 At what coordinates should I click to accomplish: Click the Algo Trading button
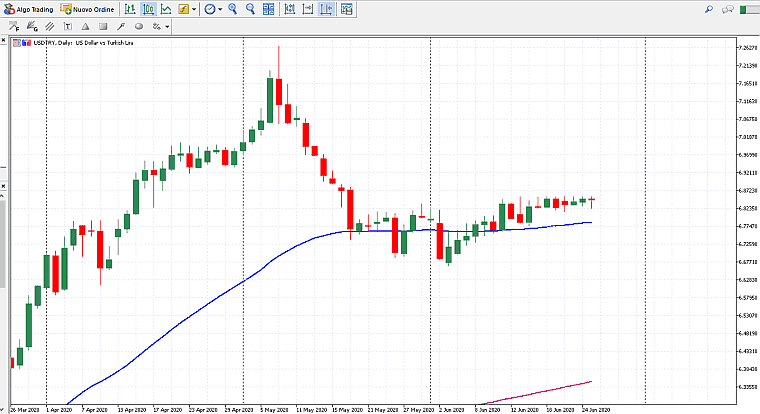(x=29, y=9)
